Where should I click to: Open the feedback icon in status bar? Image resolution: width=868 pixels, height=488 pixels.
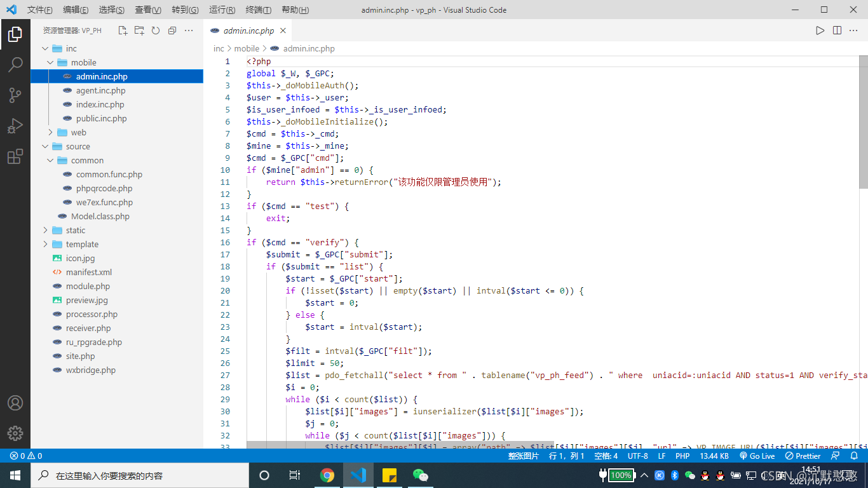836,456
